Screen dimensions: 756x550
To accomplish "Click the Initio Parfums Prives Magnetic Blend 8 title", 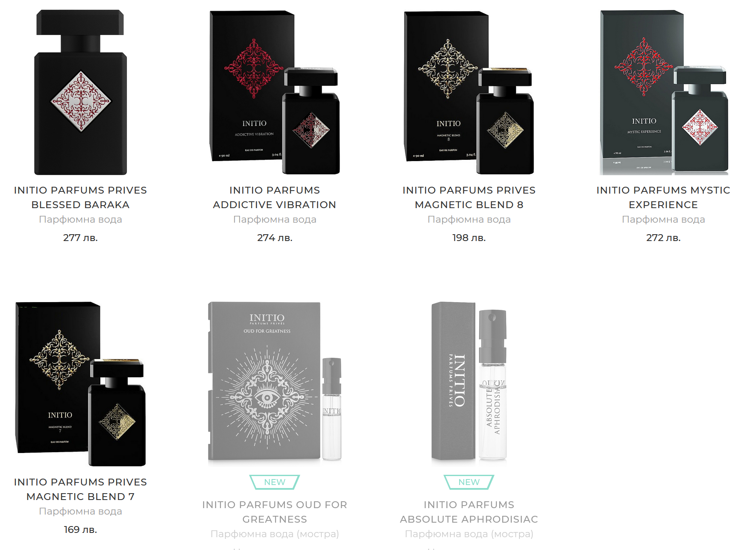I will [x=469, y=197].
